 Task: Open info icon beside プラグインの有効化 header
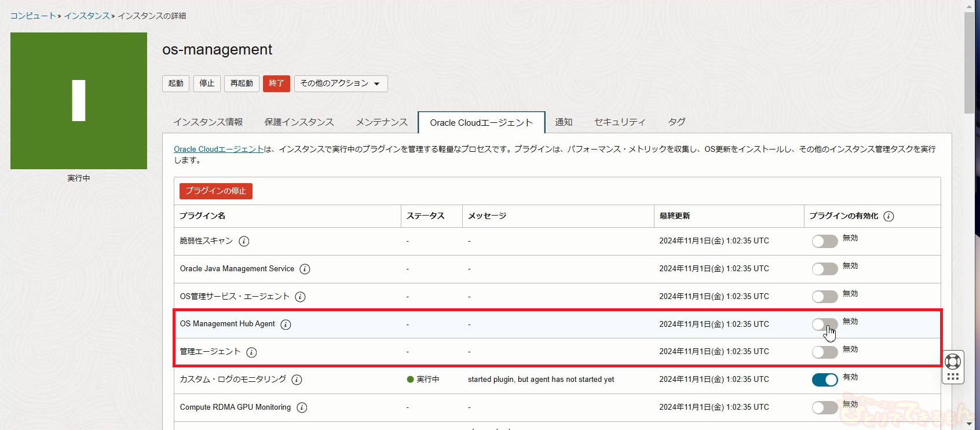[x=888, y=216]
